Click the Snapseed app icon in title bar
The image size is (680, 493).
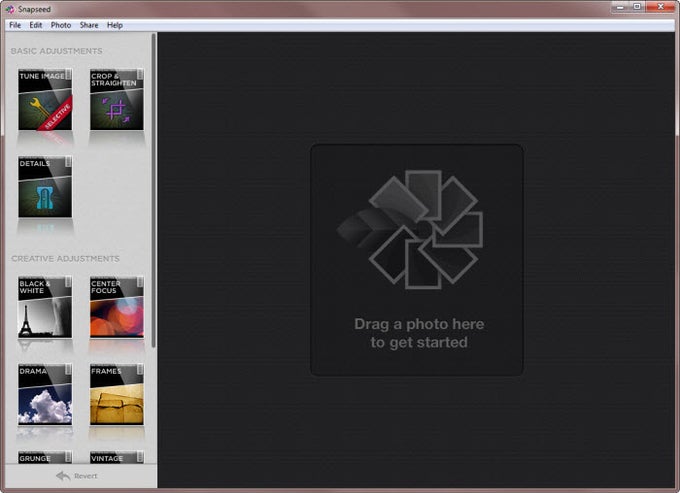[x=10, y=9]
